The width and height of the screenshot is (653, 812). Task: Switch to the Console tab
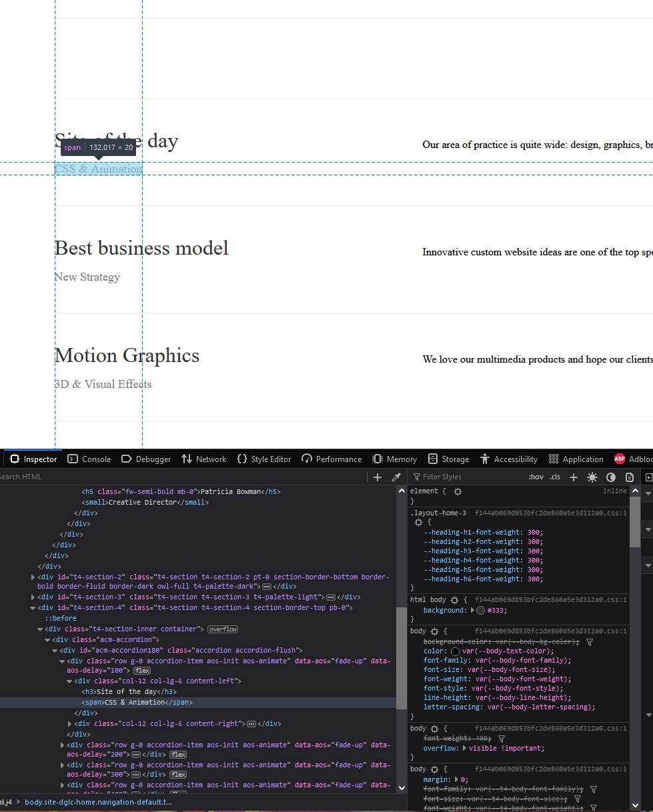tap(89, 459)
